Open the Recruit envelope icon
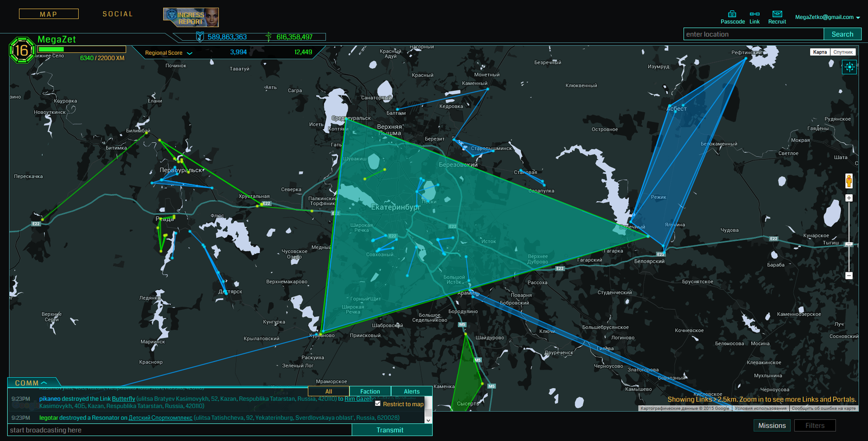 [777, 14]
